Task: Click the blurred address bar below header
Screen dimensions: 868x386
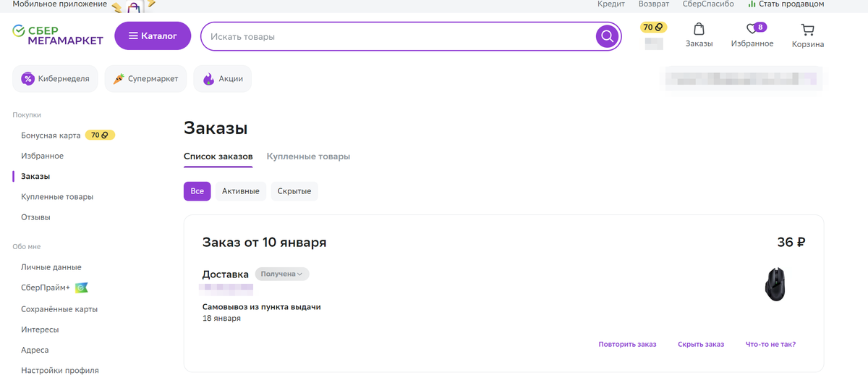Action: [744, 79]
